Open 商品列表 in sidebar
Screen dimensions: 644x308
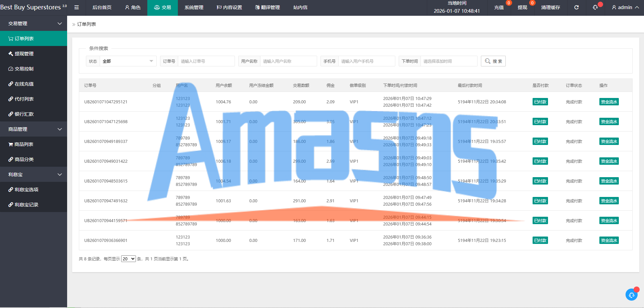click(x=34, y=144)
